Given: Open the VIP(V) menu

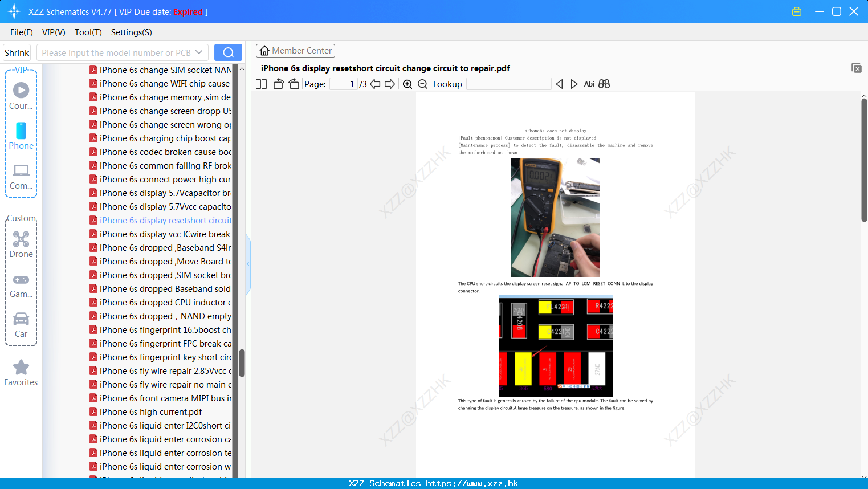Looking at the screenshot, I should pyautogui.click(x=54, y=32).
